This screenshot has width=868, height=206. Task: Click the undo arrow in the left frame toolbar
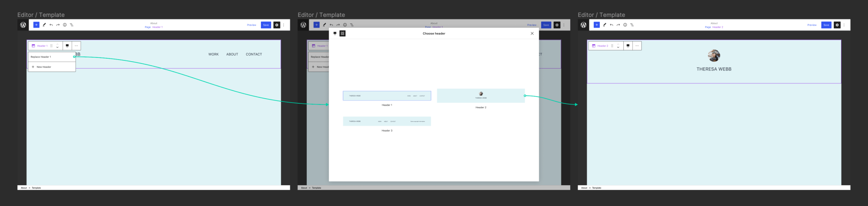51,25
